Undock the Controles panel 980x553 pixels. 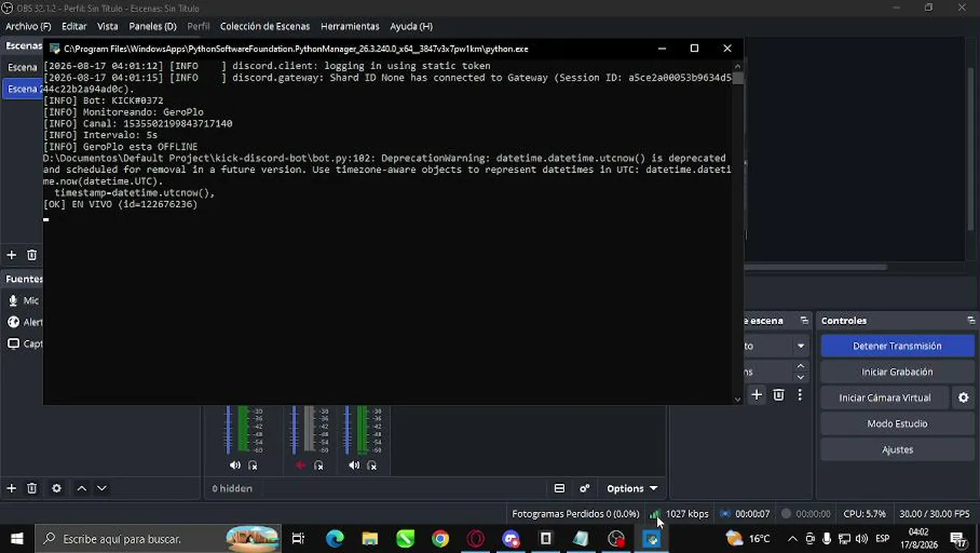point(971,320)
